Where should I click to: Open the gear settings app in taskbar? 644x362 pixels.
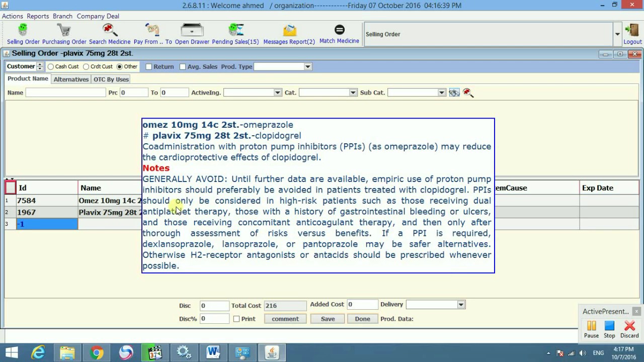(184, 353)
